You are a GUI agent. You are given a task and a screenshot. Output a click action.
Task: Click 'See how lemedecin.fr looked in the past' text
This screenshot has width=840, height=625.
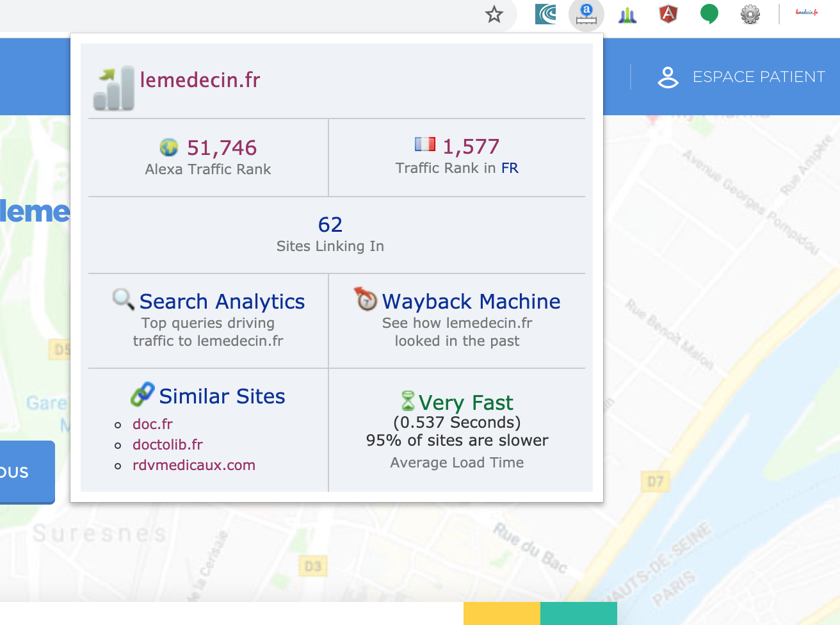tap(457, 332)
